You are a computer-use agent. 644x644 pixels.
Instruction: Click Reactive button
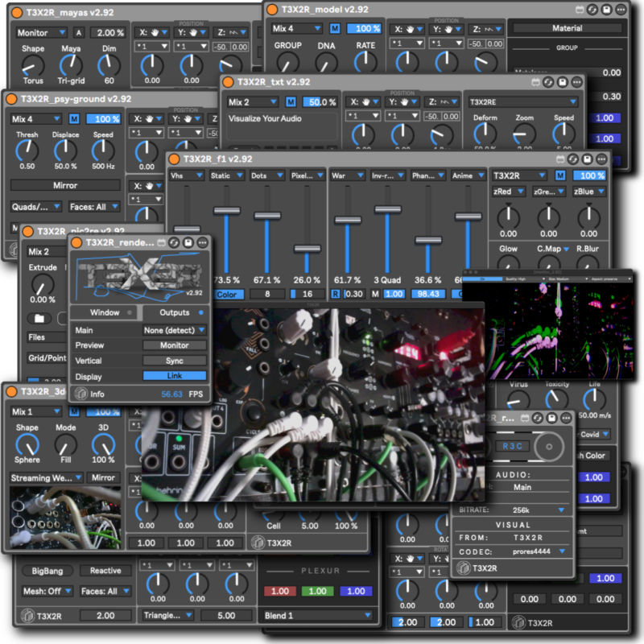[x=105, y=571]
